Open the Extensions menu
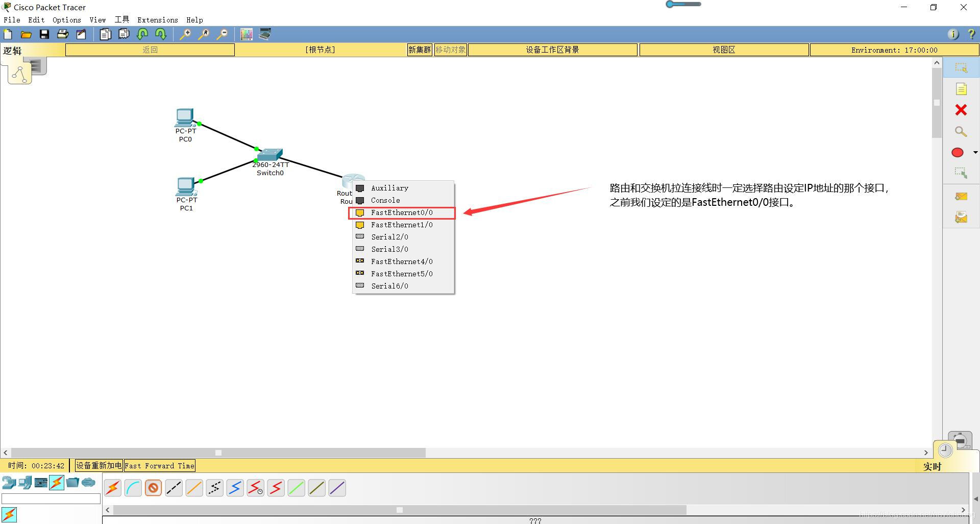This screenshot has height=524, width=980. tap(158, 20)
